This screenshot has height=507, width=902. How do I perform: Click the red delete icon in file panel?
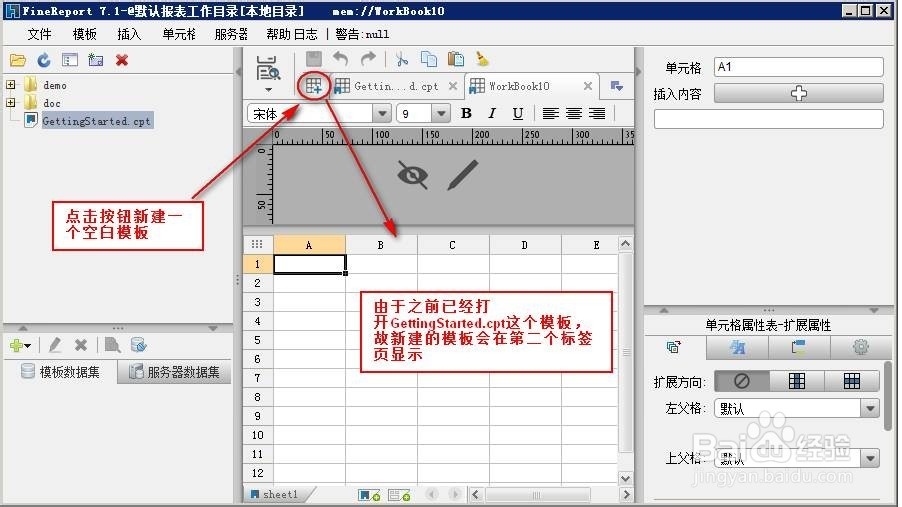click(121, 60)
